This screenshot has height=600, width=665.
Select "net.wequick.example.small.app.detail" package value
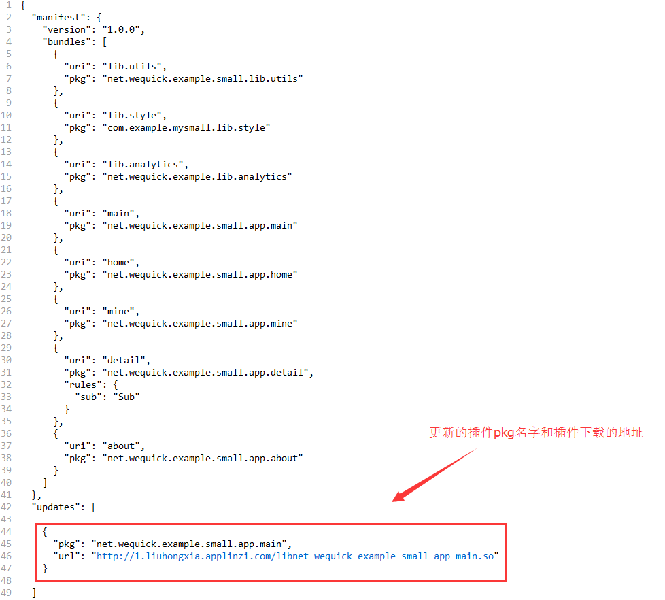205,372
